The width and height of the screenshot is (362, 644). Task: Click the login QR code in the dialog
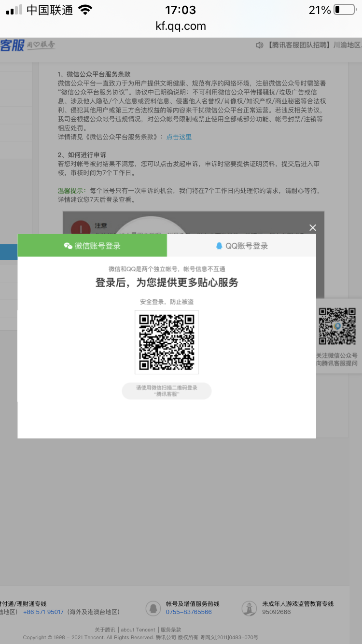pos(167,342)
